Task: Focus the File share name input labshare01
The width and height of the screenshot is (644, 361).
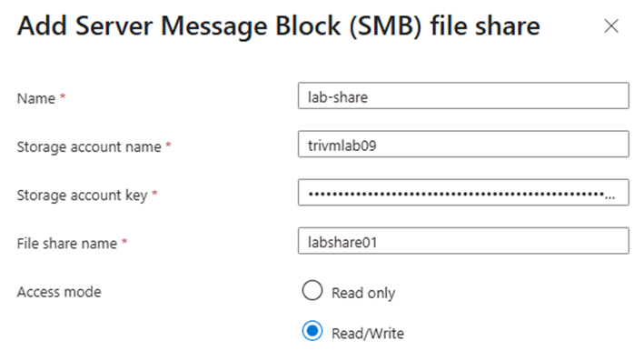Action: (463, 241)
